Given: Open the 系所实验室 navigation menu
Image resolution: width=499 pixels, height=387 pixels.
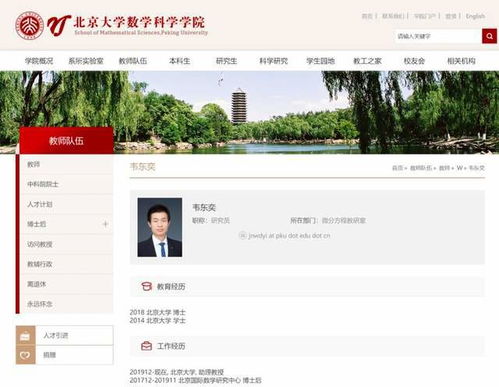Looking at the screenshot, I should point(86,61).
